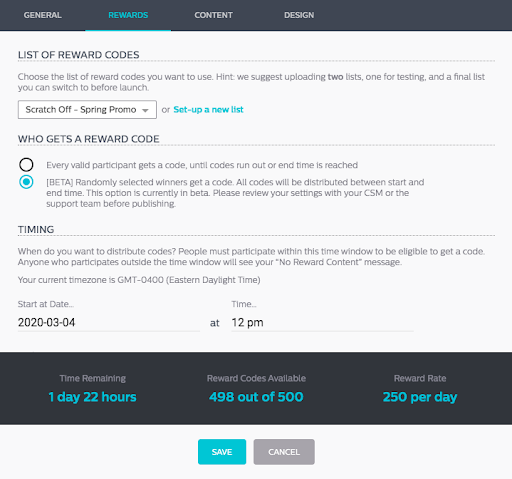Go to the Design tab
The height and width of the screenshot is (479, 512).
(x=299, y=15)
